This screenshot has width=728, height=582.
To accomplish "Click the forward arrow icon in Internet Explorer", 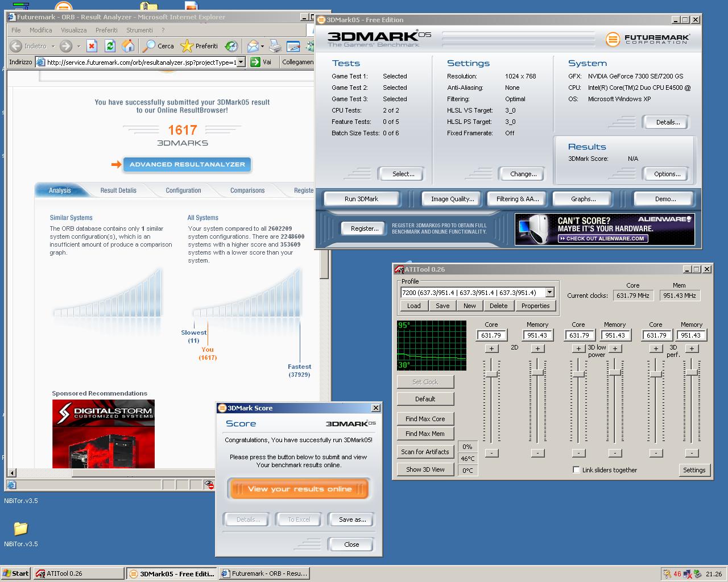I will pyautogui.click(x=66, y=46).
